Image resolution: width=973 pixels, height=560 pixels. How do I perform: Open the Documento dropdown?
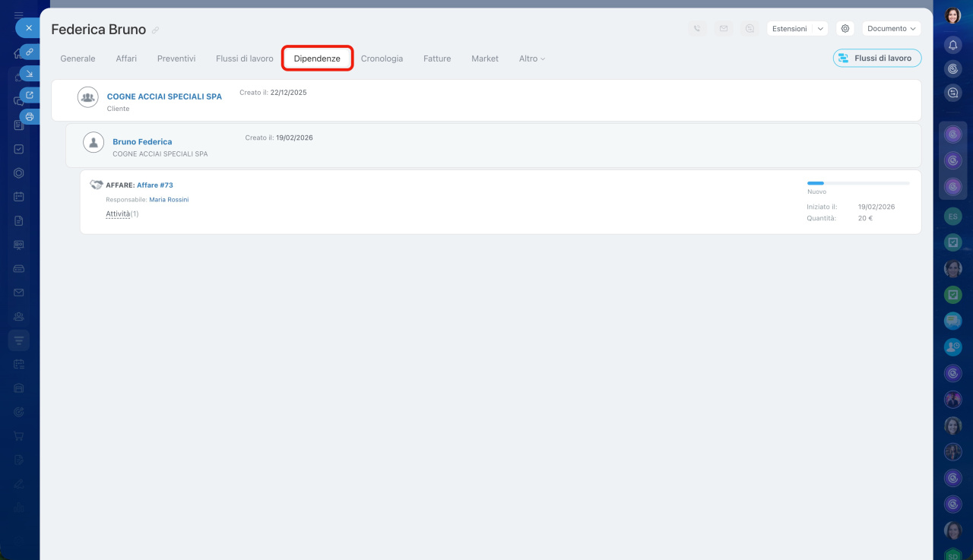point(892,28)
